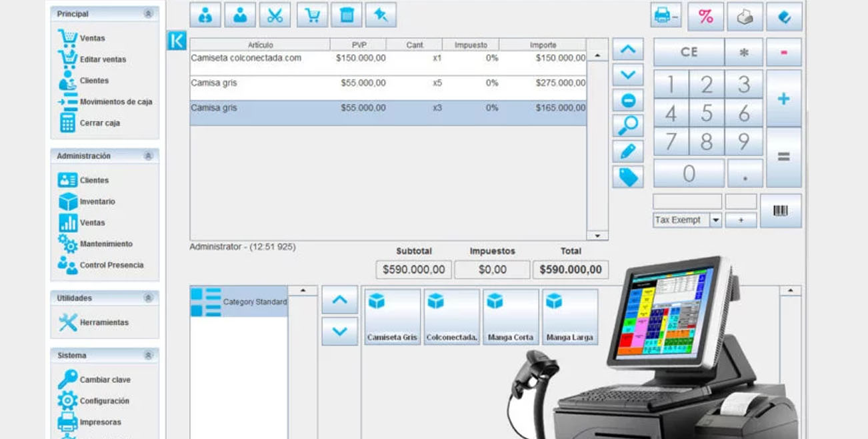The image size is (868, 439).
Task: Click the magnifier search product icon
Action: [628, 125]
